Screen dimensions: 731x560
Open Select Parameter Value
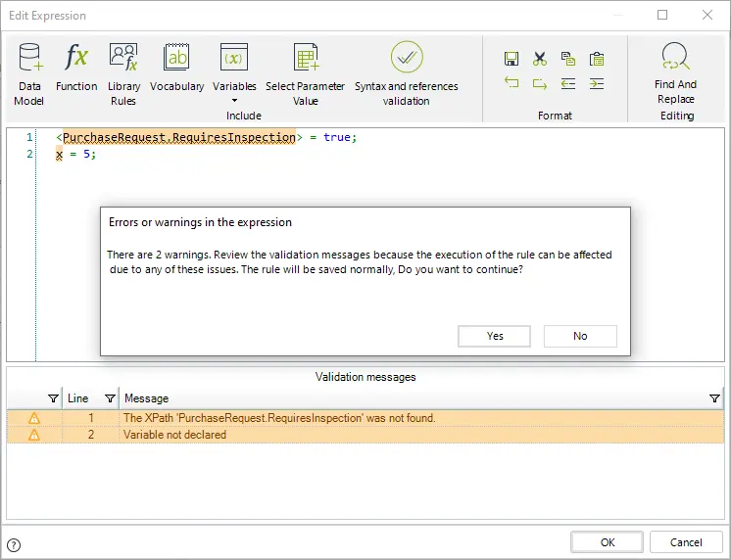point(306,74)
